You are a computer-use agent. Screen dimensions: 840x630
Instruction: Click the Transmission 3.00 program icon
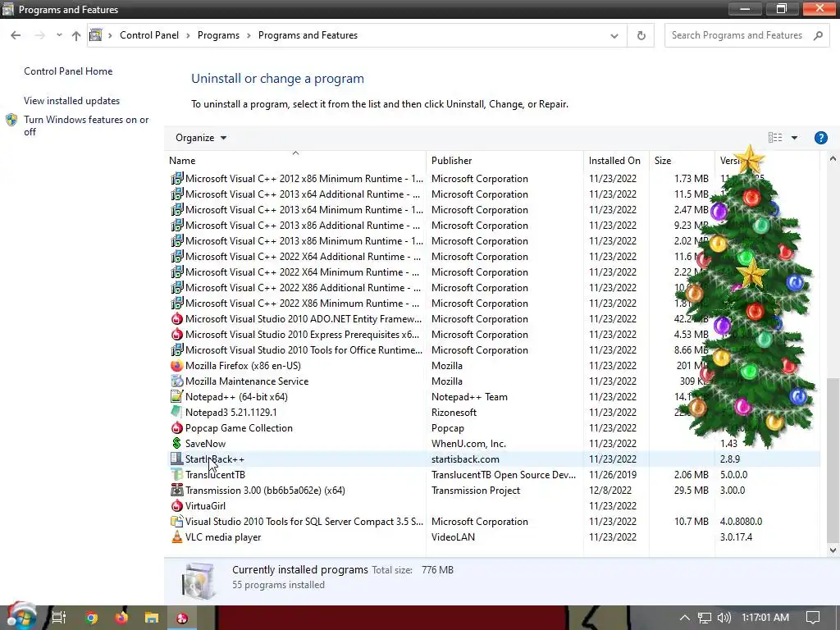176,491
